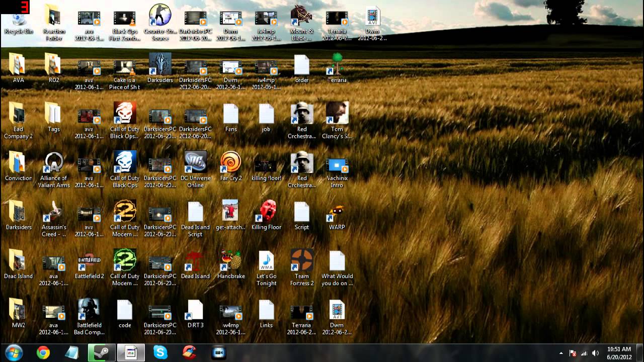Select the 'job' document
644x362 pixels.
click(x=266, y=118)
